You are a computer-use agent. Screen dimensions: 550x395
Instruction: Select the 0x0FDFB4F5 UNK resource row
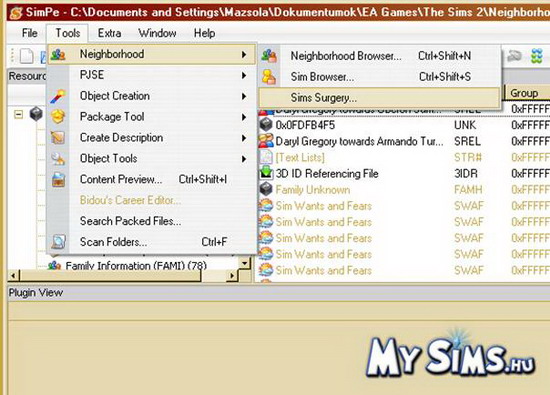[403, 125]
